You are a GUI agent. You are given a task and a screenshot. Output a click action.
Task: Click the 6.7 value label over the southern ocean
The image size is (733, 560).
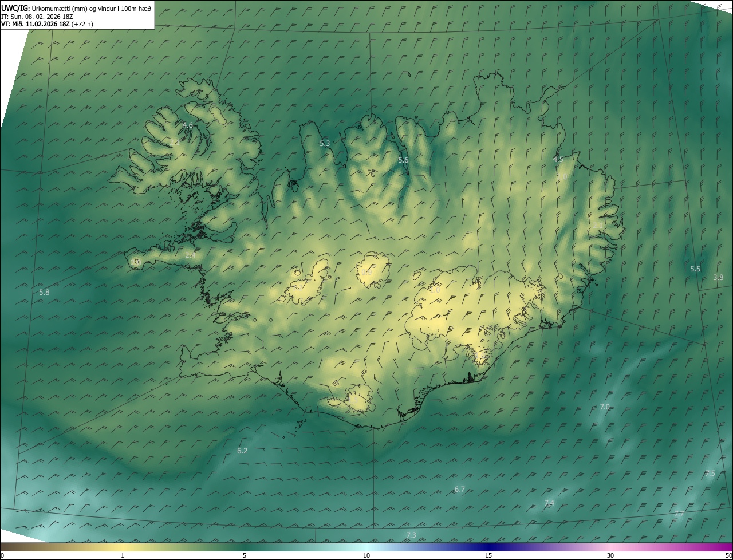(x=459, y=490)
